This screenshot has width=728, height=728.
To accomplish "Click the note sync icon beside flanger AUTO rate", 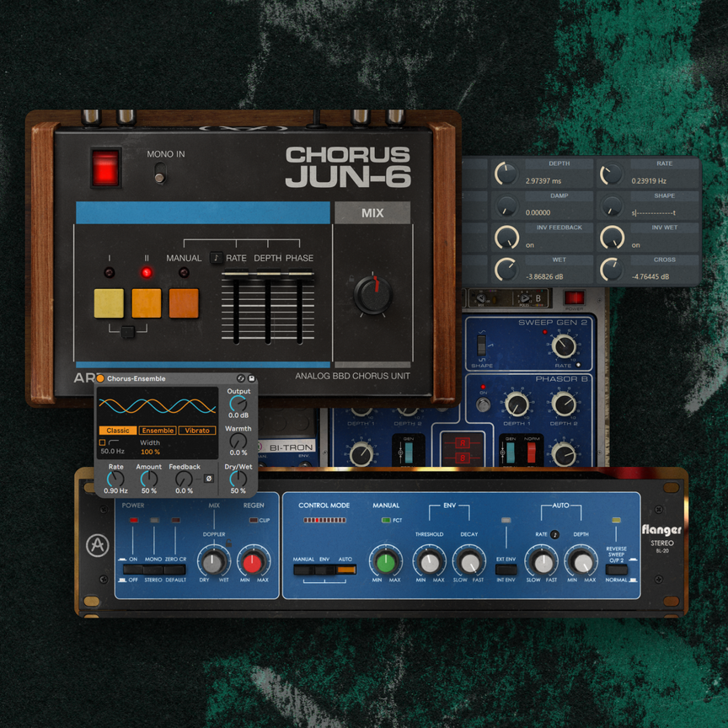I will [554, 534].
